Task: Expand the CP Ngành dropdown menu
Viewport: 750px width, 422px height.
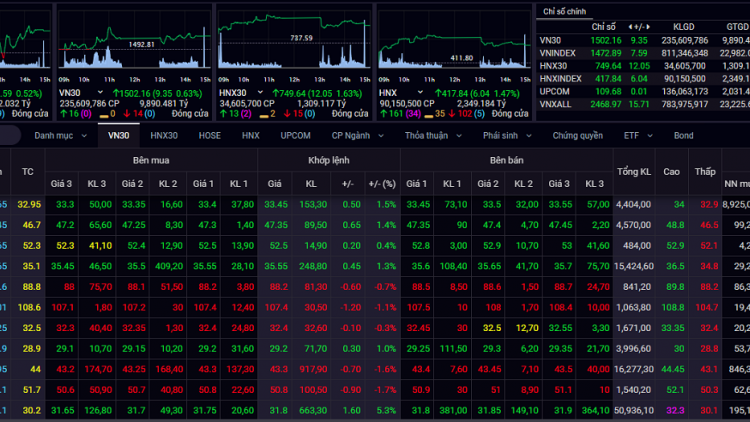Action: coord(356,134)
